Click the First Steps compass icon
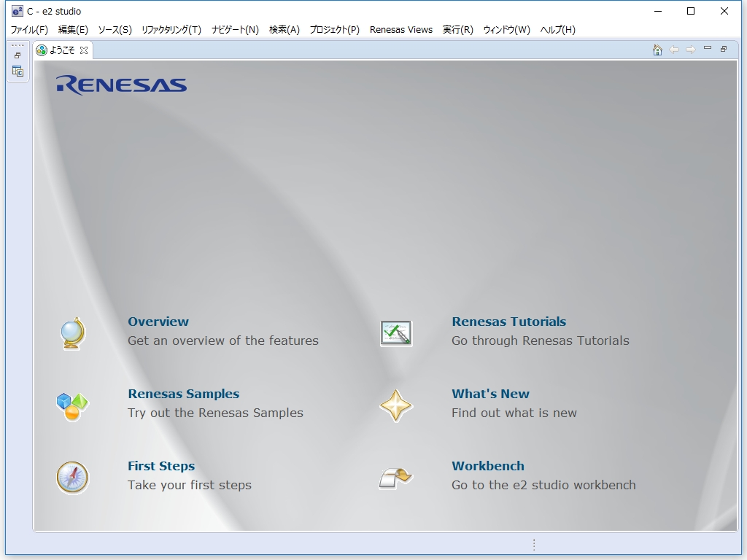This screenshot has height=560, width=747. [x=72, y=478]
